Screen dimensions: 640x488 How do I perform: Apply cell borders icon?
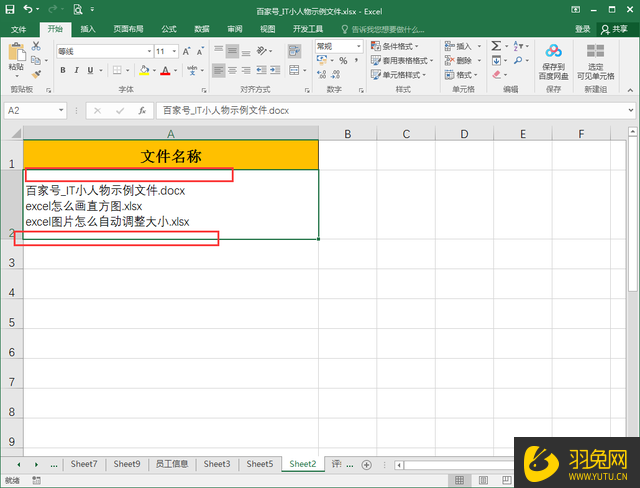pyautogui.click(x=117, y=70)
